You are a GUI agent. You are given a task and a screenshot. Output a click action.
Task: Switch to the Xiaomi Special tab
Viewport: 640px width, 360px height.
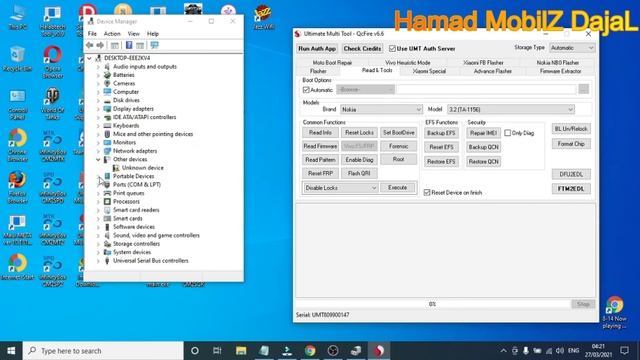(x=429, y=71)
